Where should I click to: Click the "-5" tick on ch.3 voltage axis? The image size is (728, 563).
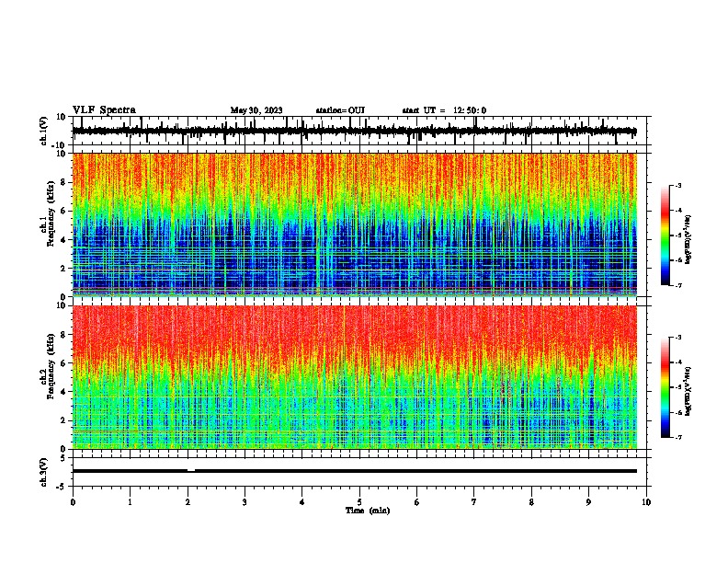[62, 487]
